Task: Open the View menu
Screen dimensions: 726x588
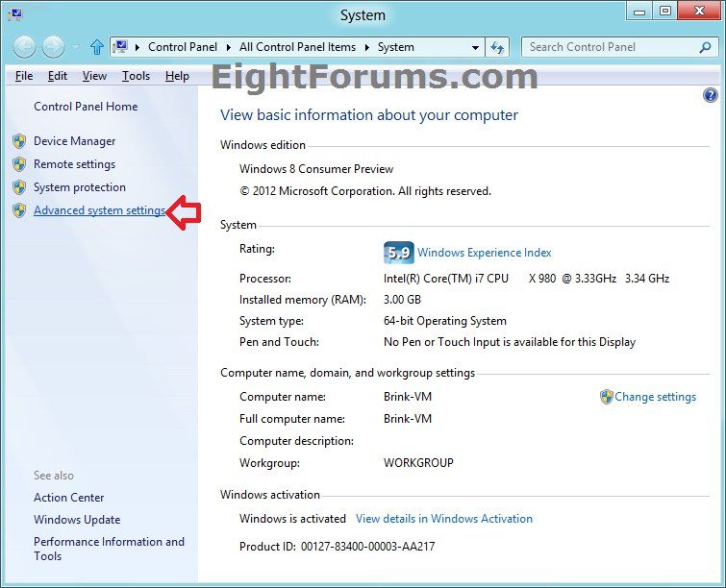Action: 94,76
